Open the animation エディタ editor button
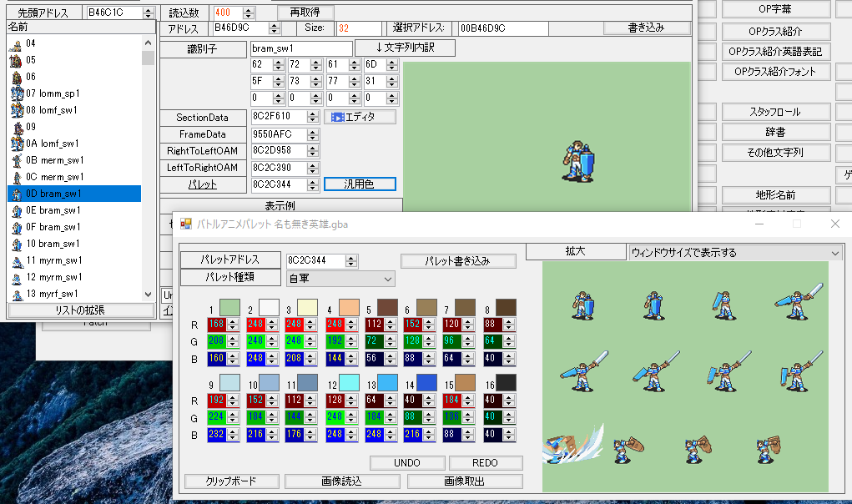 coord(360,117)
